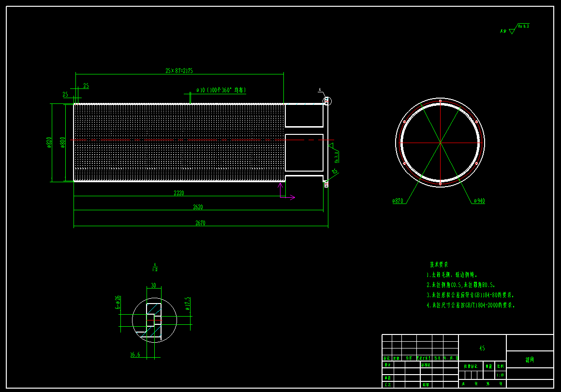Click the "R5" radius dimension
The width and height of the screenshot is (561, 392).
(x=335, y=171)
